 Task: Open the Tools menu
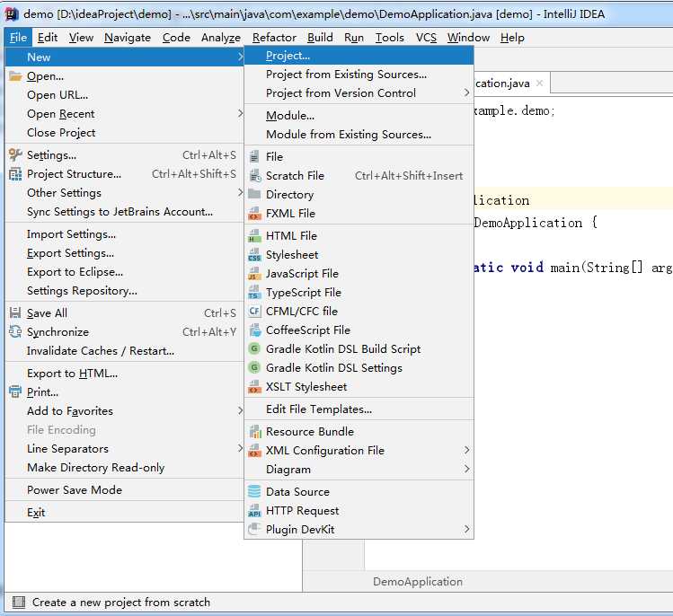point(389,38)
